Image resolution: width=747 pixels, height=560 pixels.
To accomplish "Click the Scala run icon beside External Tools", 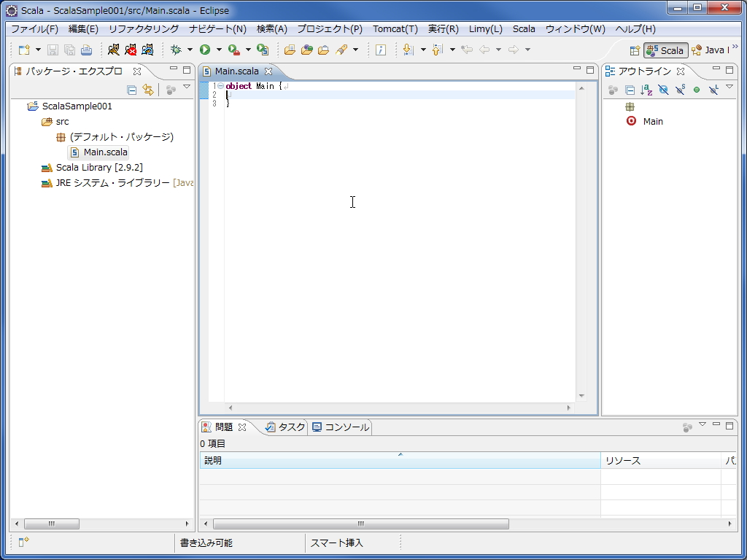I will coord(263,50).
